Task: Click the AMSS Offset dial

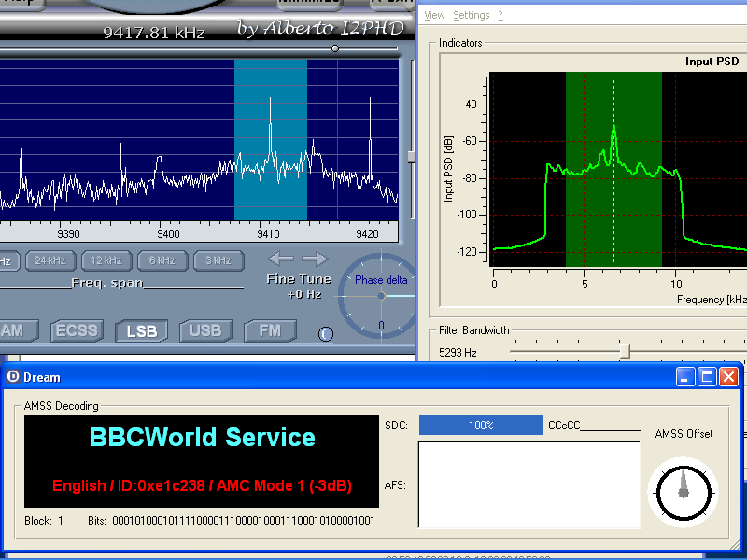Action: pyautogui.click(x=684, y=492)
